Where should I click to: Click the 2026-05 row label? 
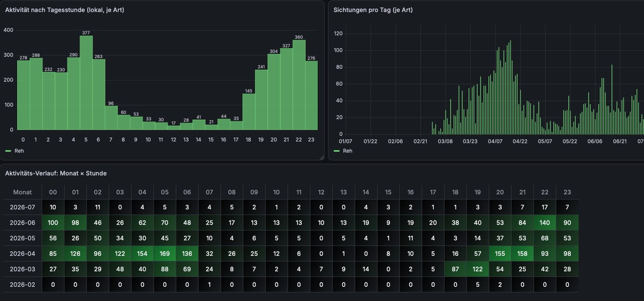click(x=22, y=238)
